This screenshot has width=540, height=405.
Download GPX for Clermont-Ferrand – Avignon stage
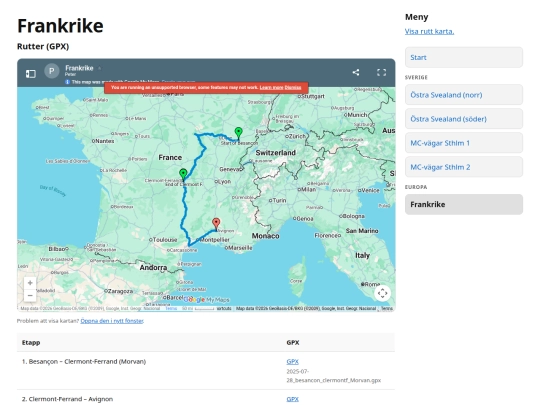click(292, 399)
